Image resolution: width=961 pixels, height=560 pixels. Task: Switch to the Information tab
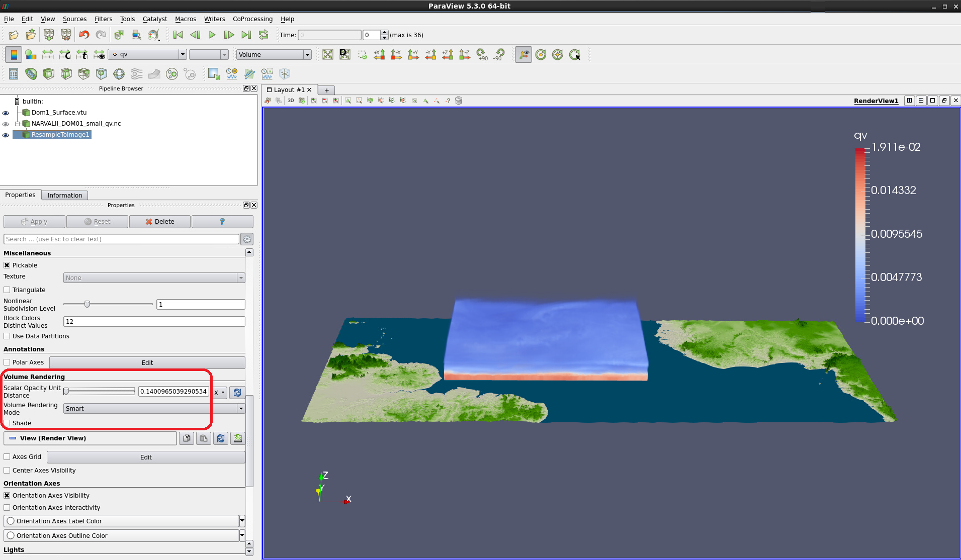(65, 196)
